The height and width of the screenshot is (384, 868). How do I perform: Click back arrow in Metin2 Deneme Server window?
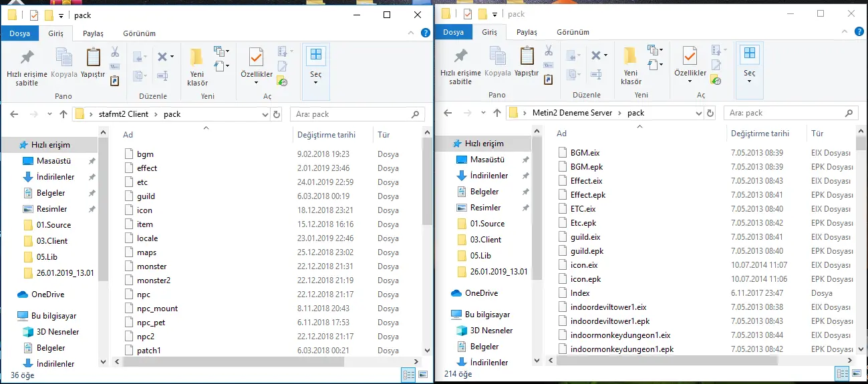[448, 113]
